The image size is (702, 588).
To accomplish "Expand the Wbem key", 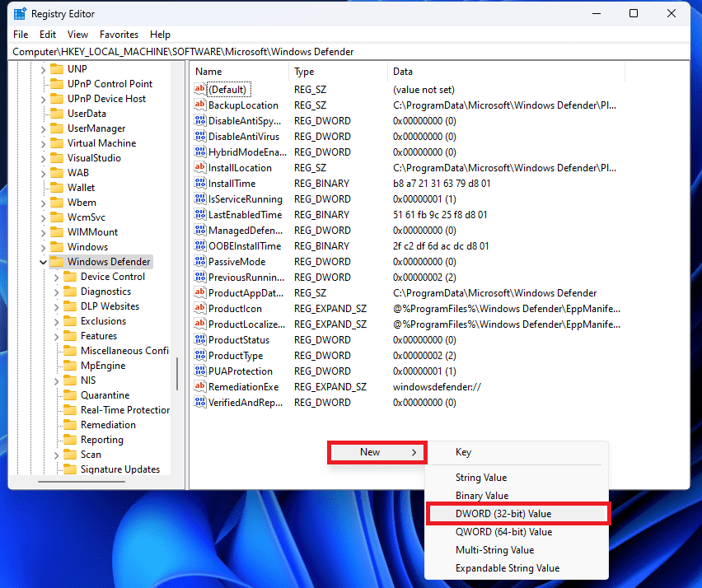I will click(43, 203).
